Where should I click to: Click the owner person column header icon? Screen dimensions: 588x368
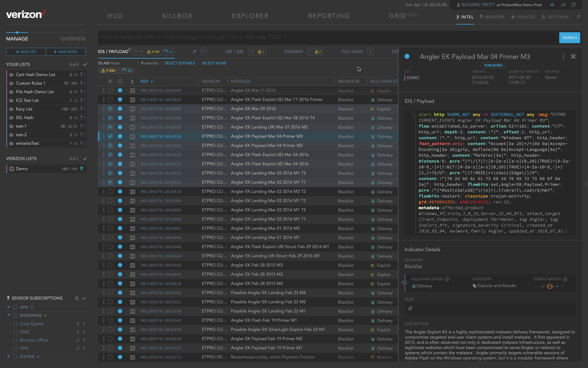[132, 81]
